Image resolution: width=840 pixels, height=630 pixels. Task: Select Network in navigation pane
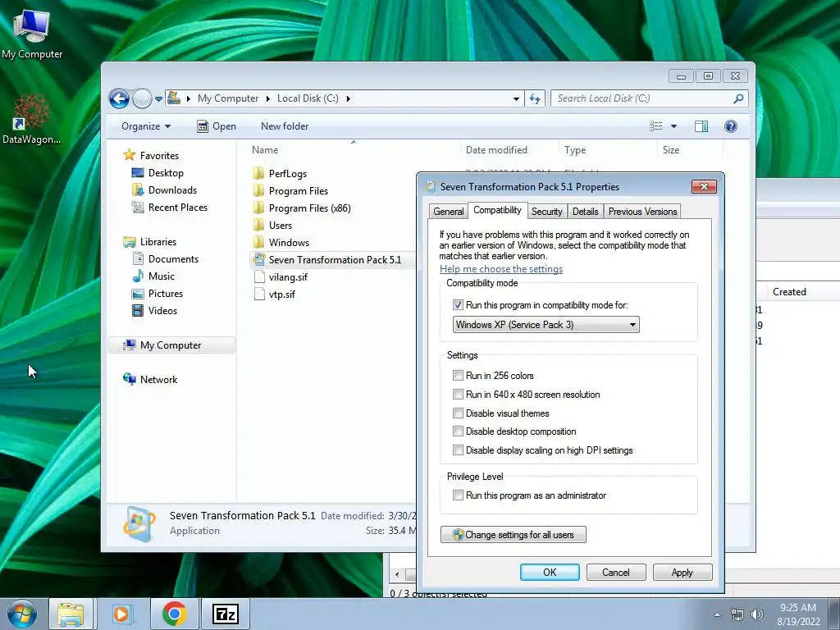point(152,380)
